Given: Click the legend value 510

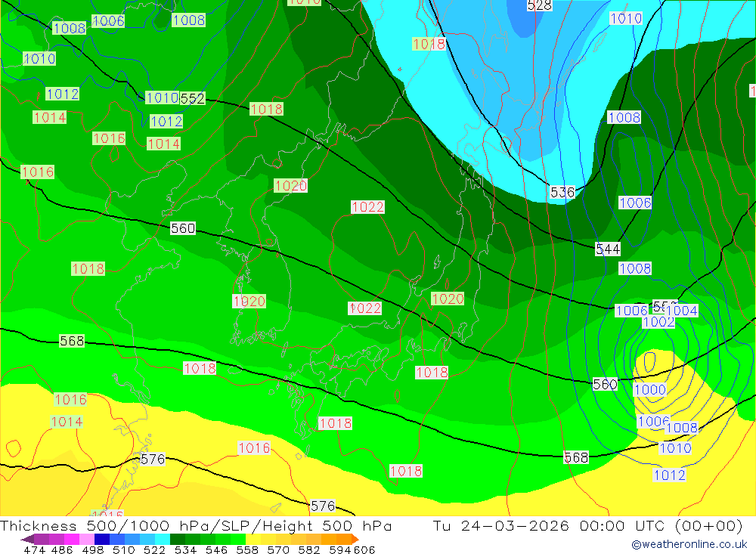Looking at the screenshot, I should coord(123,549).
